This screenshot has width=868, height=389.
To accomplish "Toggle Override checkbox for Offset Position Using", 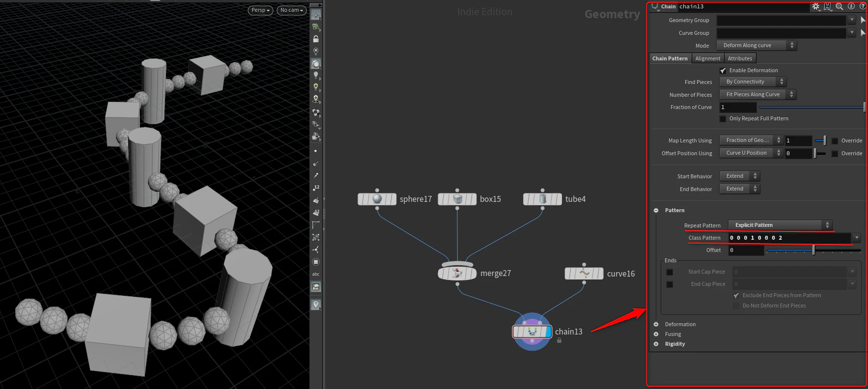I will pos(835,154).
